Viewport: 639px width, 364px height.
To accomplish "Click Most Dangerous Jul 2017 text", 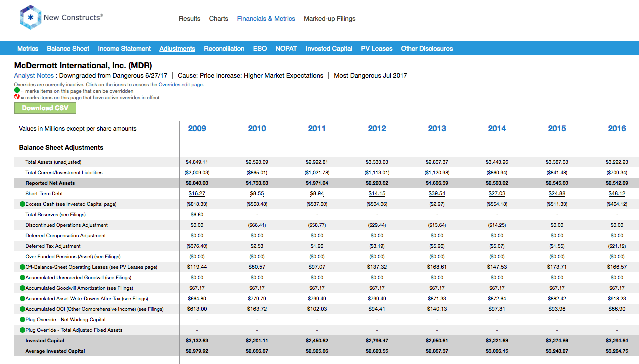I will click(x=370, y=76).
